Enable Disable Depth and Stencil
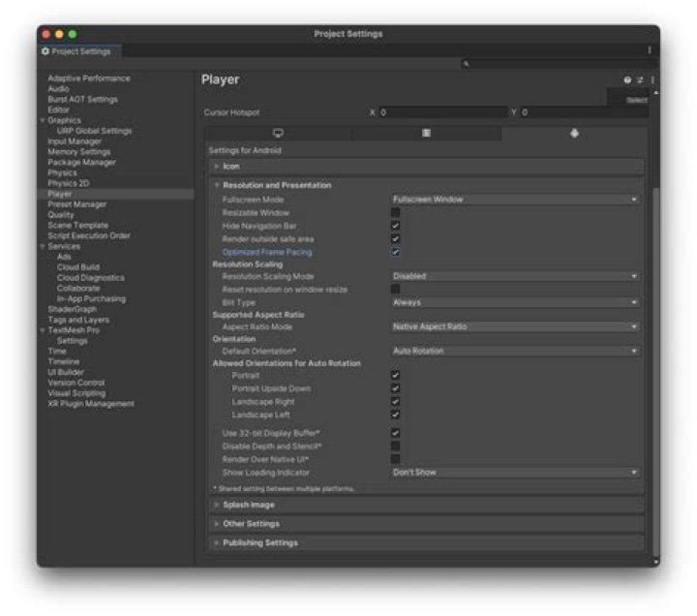The width and height of the screenshot is (697, 616). click(395, 447)
